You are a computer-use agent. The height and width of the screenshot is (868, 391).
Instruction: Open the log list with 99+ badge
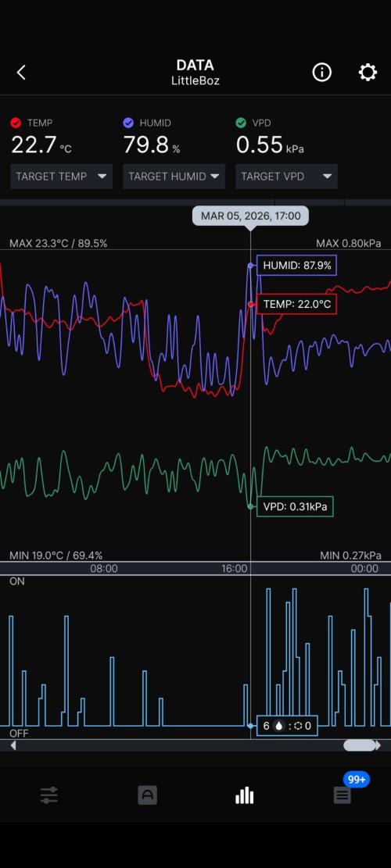tap(342, 796)
